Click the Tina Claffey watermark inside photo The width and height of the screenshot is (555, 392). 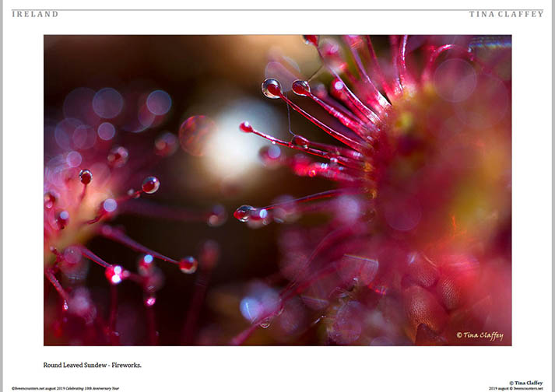tap(479, 335)
